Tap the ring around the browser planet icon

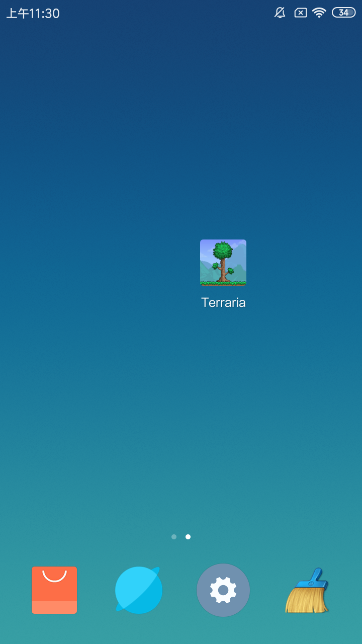click(156, 571)
